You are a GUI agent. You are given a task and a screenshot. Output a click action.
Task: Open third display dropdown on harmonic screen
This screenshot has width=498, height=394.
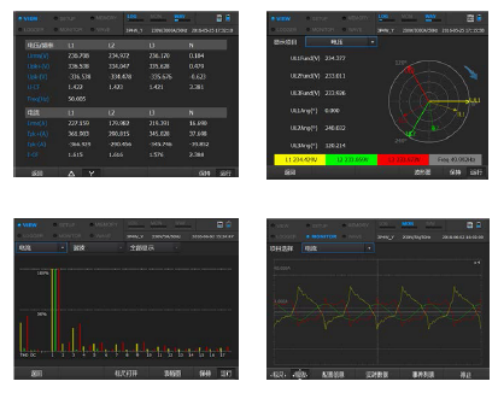pos(153,248)
